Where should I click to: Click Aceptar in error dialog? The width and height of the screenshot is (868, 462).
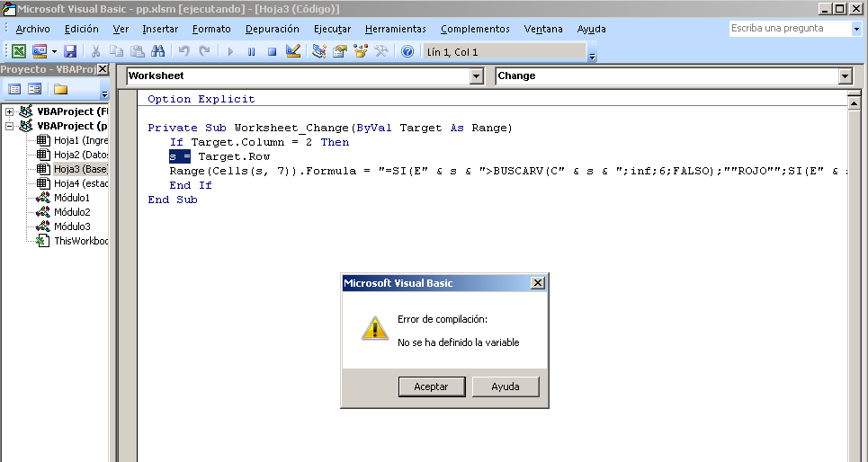[431, 386]
